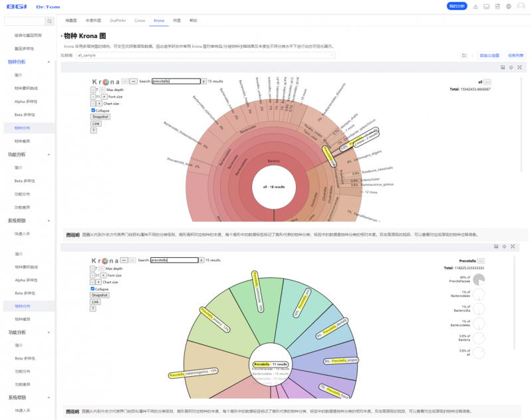
Task: Increase font size in top Krona chart
Action: [102, 96]
